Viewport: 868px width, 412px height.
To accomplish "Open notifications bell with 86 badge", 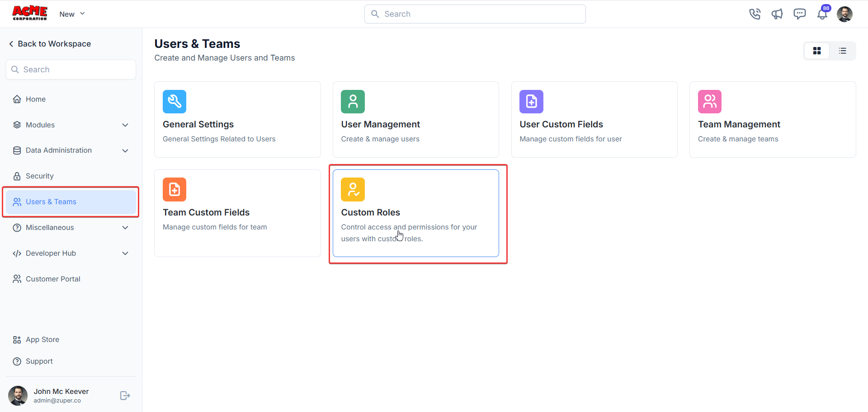I will point(823,14).
